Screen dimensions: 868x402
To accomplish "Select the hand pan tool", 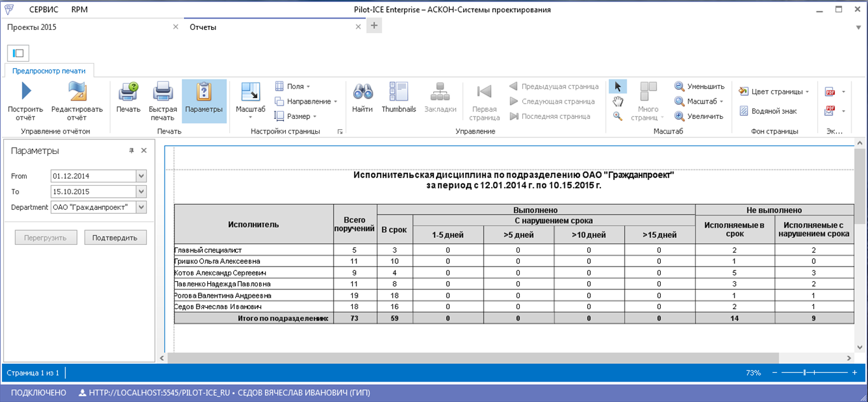I will (618, 101).
